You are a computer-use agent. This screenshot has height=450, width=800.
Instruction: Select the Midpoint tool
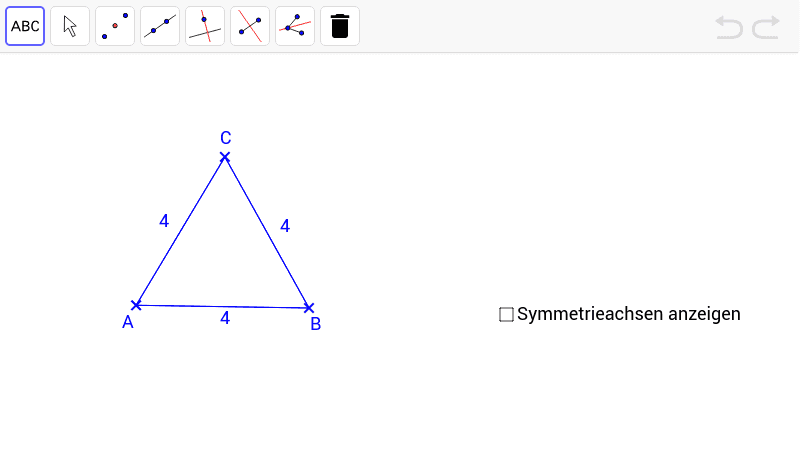[x=115, y=26]
